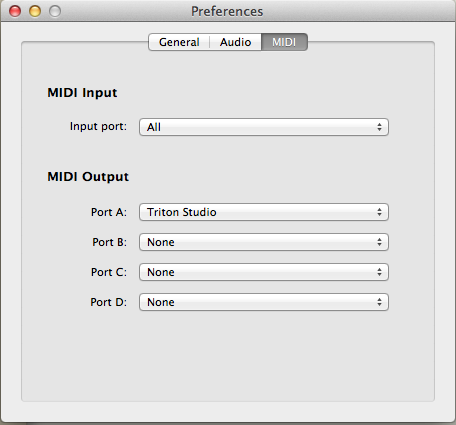Click the Port D label text
The width and height of the screenshot is (456, 425).
click(108, 302)
